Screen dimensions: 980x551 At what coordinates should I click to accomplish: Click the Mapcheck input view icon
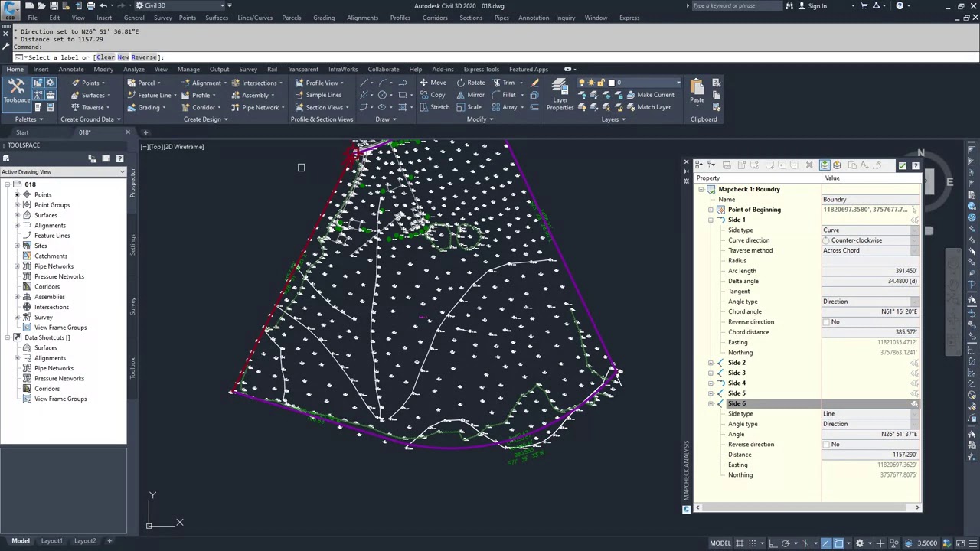point(825,165)
